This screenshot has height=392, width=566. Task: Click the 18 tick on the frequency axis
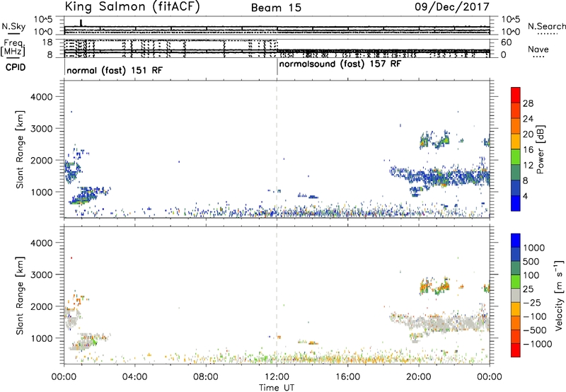[x=47, y=42]
